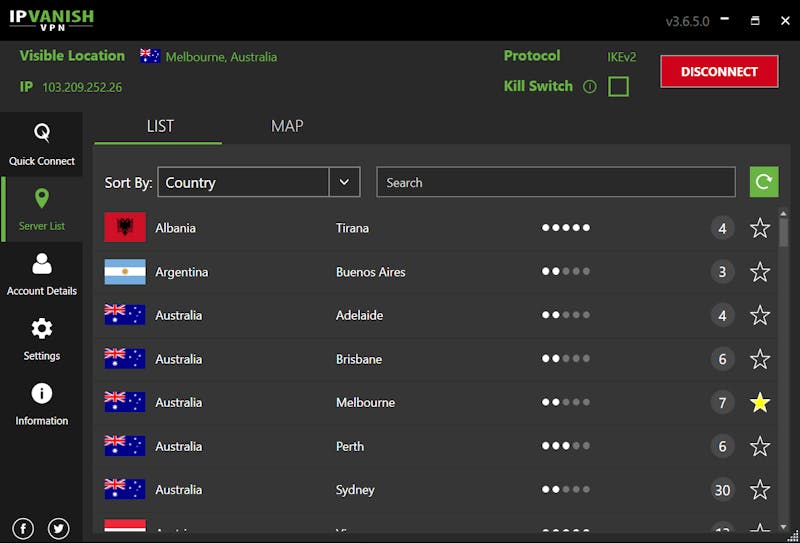Screen dimensions: 800x544
Task: Click the Sort By Country combo box
Action: click(x=259, y=182)
